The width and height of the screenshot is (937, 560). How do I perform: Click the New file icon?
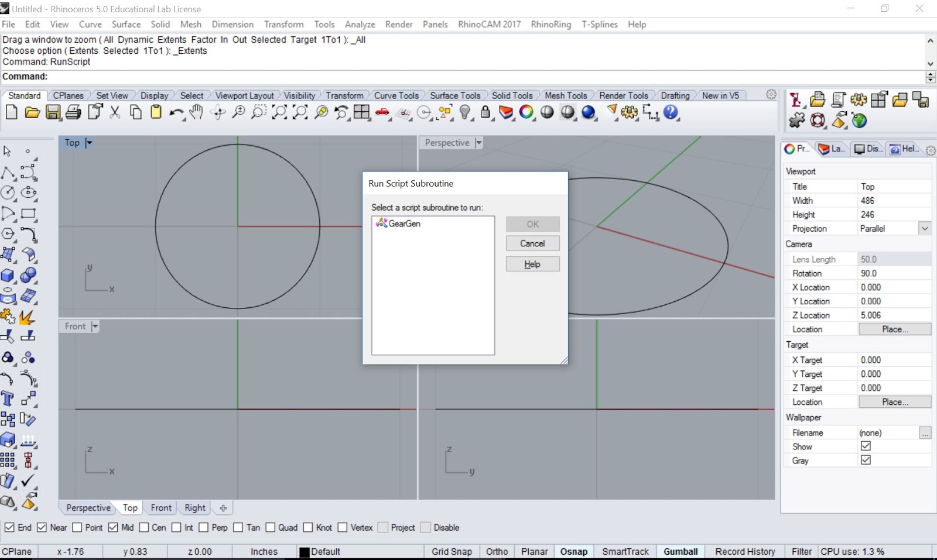(11, 112)
